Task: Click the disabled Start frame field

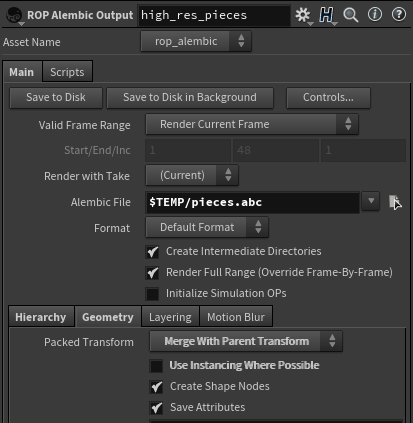Action: coord(188,150)
